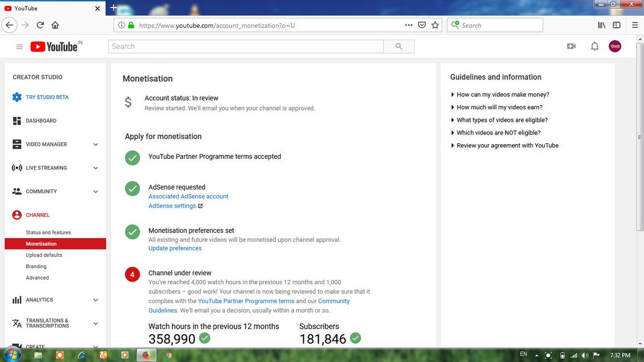
Task: Close the YouTube browser tab
Action: click(x=98, y=9)
